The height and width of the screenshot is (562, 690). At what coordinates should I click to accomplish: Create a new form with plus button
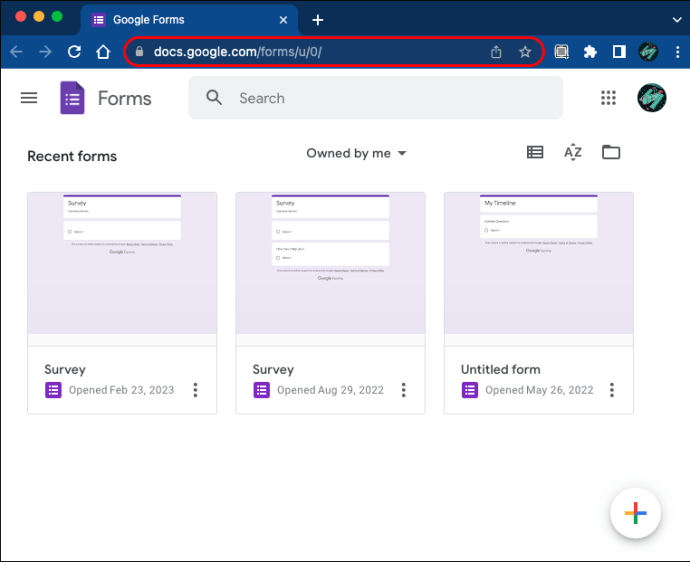[x=635, y=514]
